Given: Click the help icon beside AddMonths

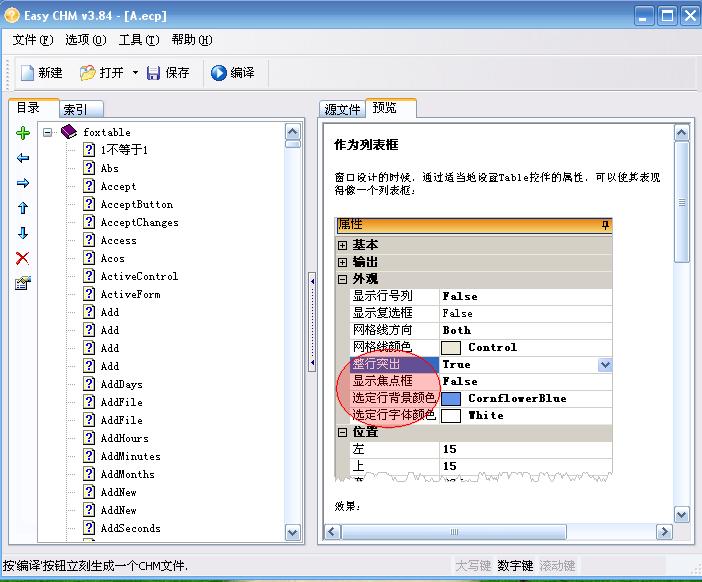Looking at the screenshot, I should coord(89,474).
